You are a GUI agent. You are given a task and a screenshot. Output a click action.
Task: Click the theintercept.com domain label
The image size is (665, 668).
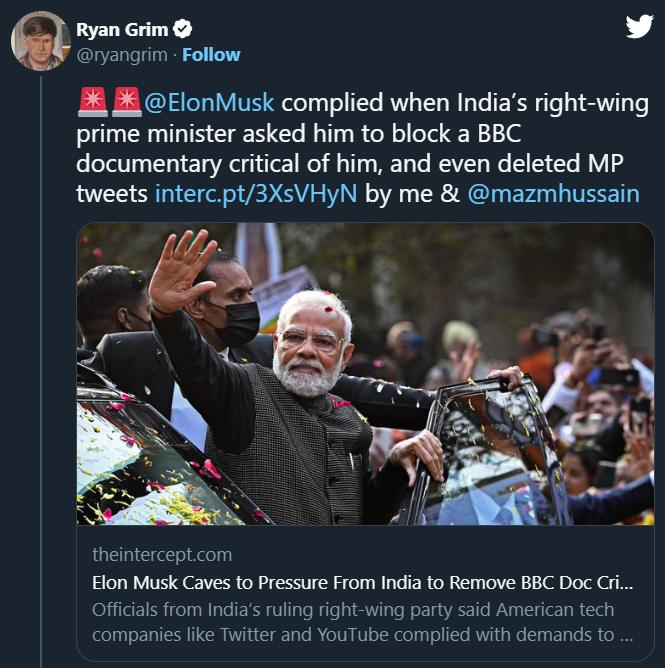point(162,555)
